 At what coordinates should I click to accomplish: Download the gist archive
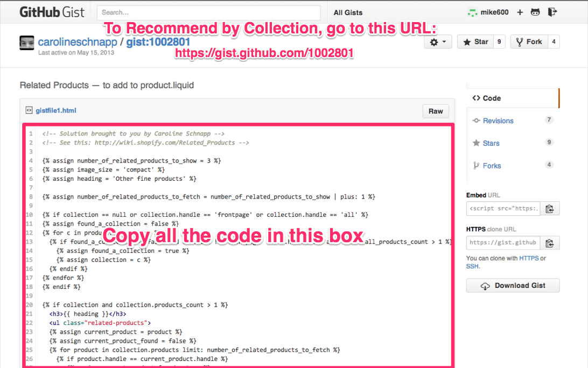[513, 286]
